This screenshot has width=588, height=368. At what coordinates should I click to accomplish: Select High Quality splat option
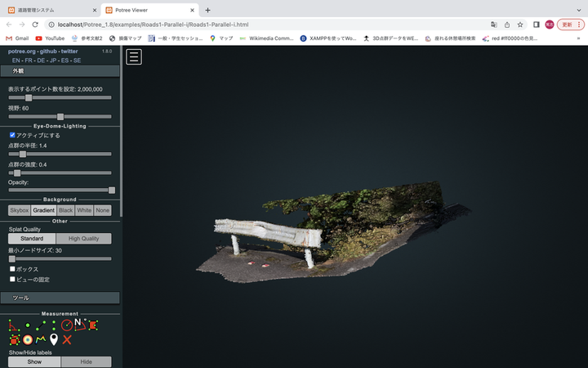click(83, 239)
